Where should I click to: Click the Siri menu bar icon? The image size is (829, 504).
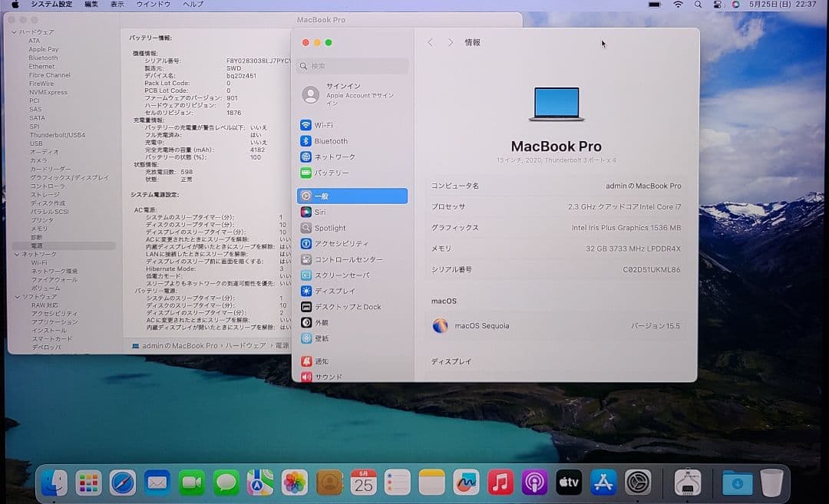pyautogui.click(x=735, y=5)
